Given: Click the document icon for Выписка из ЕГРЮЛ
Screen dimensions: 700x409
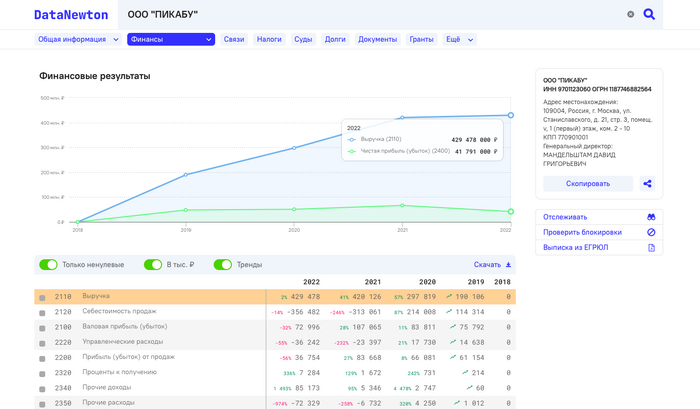Looking at the screenshot, I should click(650, 247).
